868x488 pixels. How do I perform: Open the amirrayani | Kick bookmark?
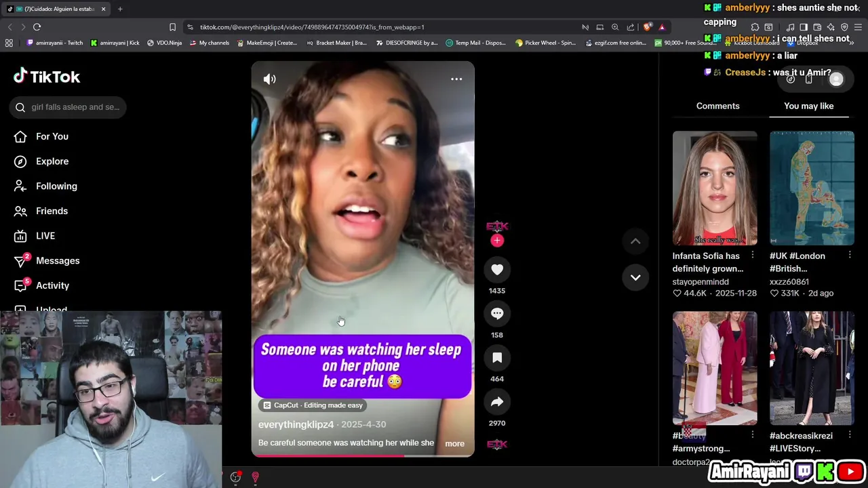coord(115,43)
